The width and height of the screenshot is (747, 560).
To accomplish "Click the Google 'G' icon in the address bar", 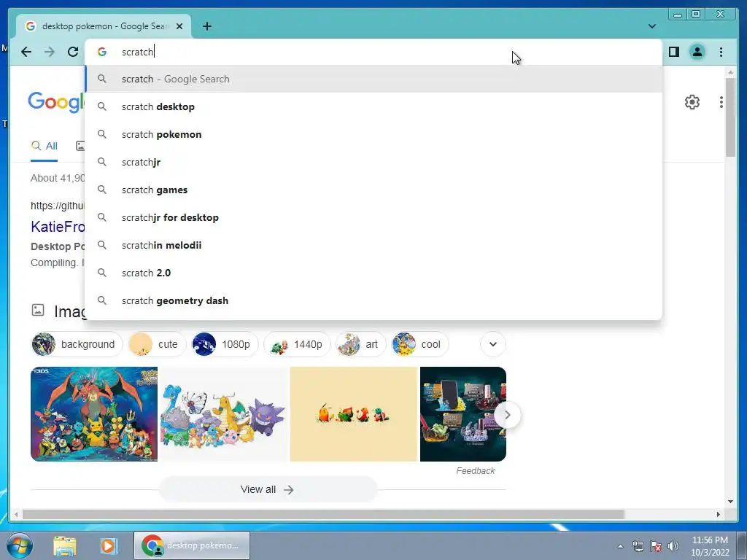I will tap(102, 52).
